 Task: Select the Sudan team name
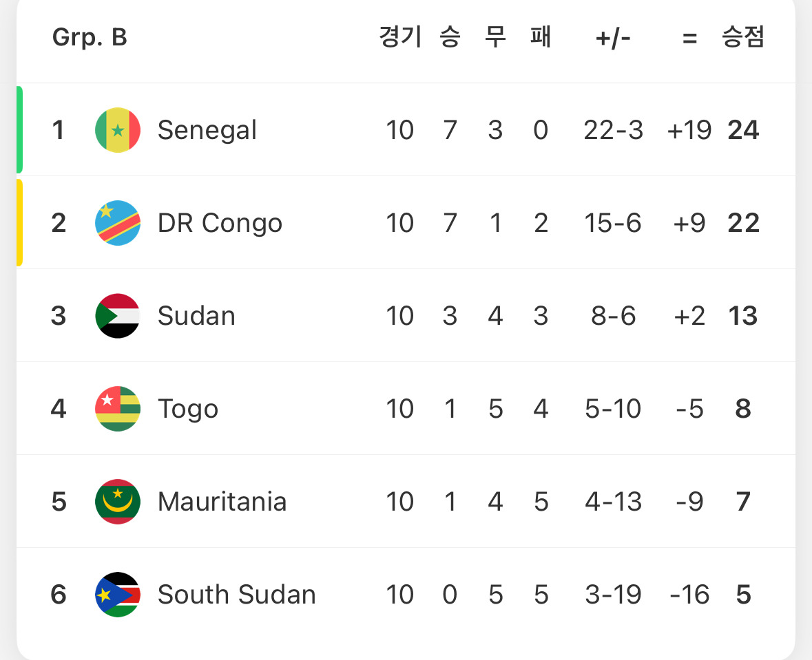[196, 316]
